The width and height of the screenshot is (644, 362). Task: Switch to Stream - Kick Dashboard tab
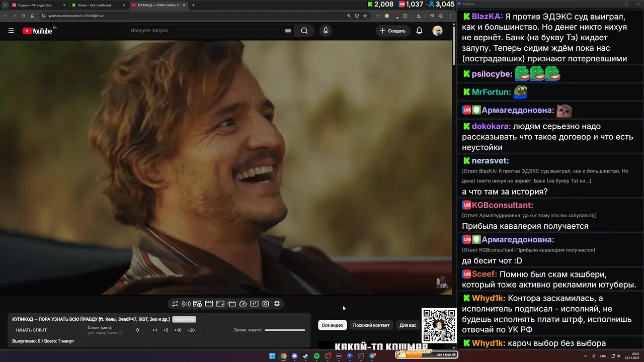tap(98, 5)
